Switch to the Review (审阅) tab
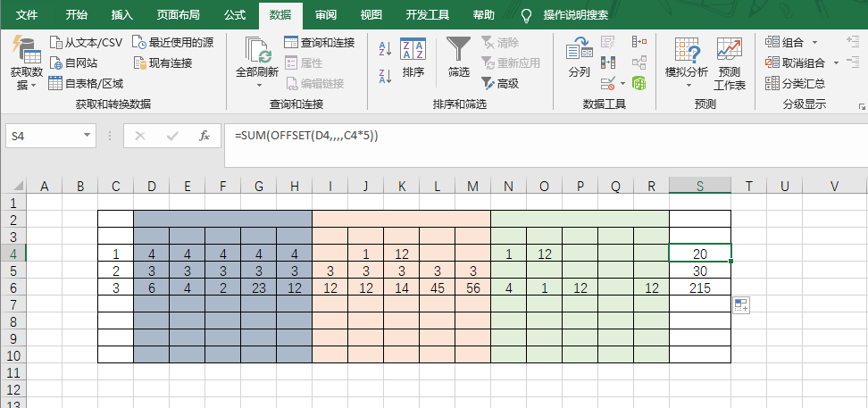868x408 pixels. click(326, 15)
